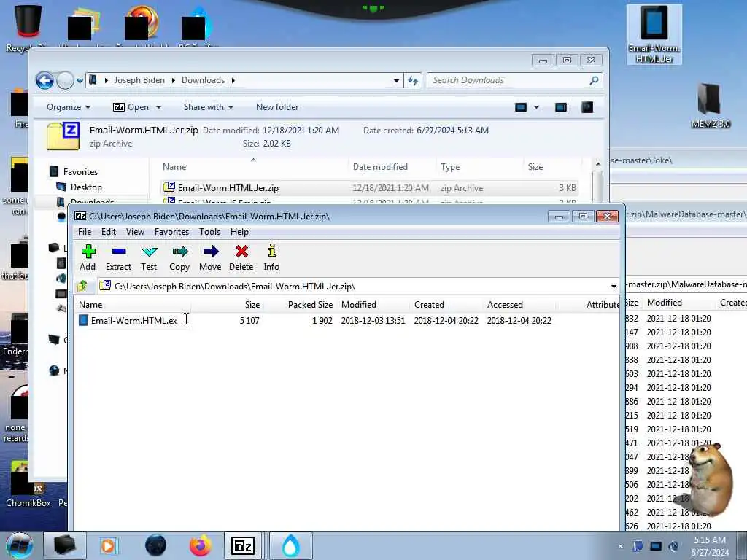This screenshot has width=747, height=560.
Task: Open Info for the selected file
Action: [x=271, y=257]
